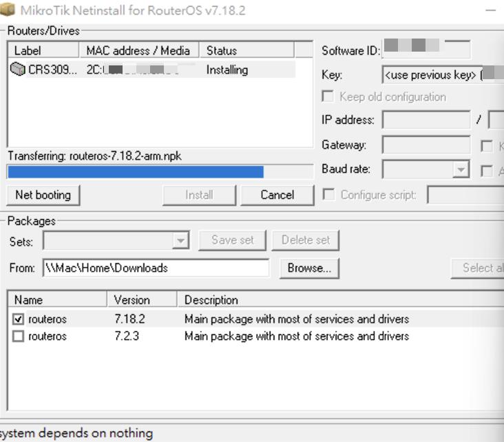Toggle the Configure script checkbox
Viewport: 504px width, 442px height.
tap(328, 195)
